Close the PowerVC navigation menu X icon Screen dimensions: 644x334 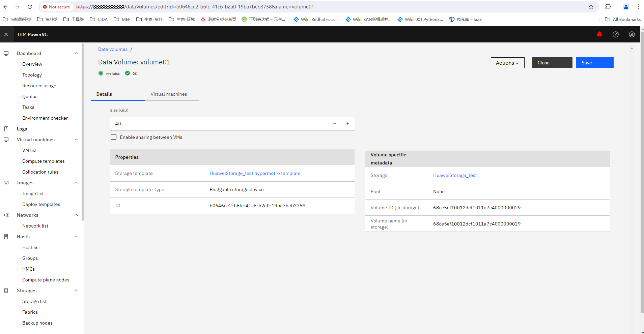coord(6,34)
